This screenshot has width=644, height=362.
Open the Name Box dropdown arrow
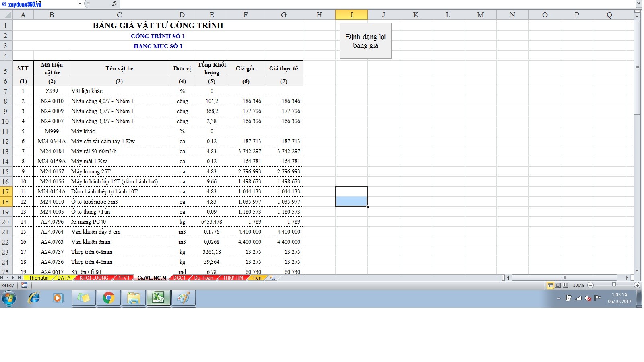[x=80, y=4]
